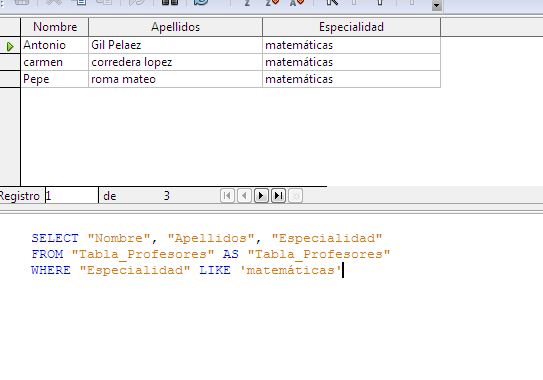
Task: Click the 'matemáticas' string literal in SQL
Action: (x=291, y=270)
